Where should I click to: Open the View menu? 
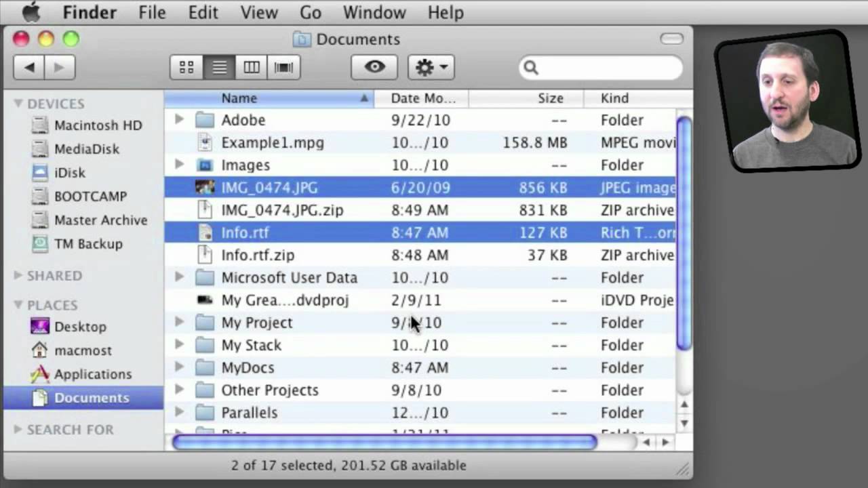click(259, 12)
